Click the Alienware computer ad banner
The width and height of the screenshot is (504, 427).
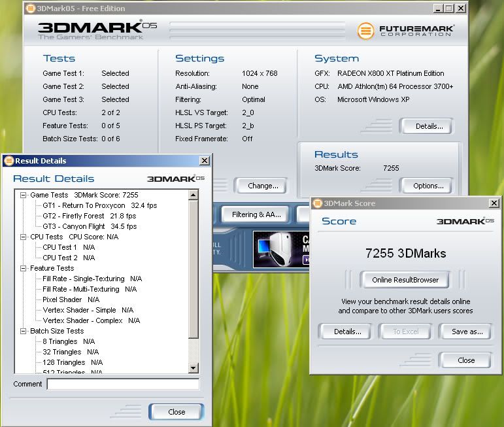tap(282, 250)
